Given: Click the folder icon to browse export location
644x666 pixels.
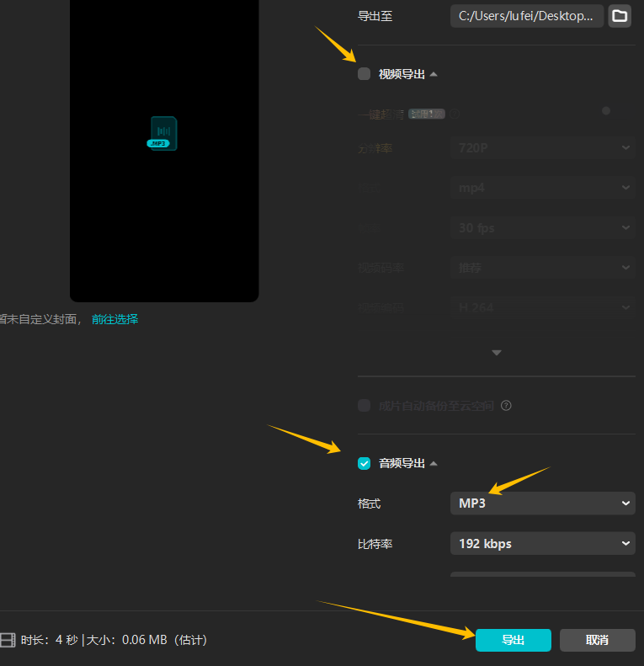Looking at the screenshot, I should point(620,15).
